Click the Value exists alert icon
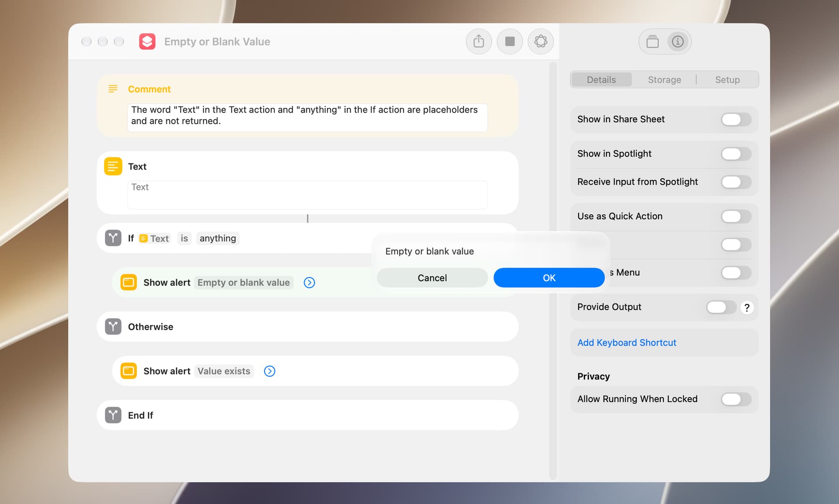Viewport: 839px width, 504px height. click(129, 371)
